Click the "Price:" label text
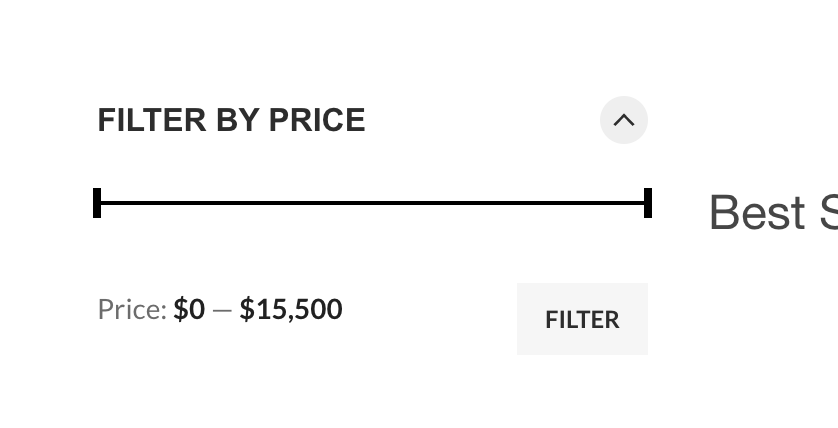The height and width of the screenshot is (428, 838). click(x=132, y=309)
